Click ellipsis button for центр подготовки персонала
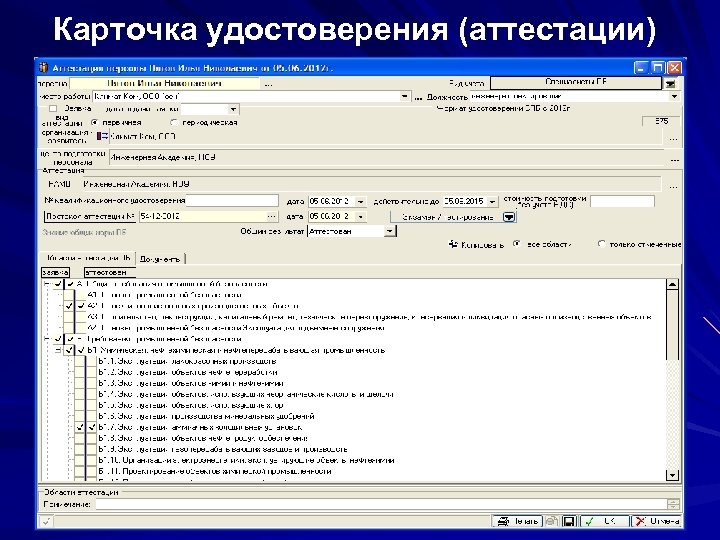 click(x=674, y=159)
